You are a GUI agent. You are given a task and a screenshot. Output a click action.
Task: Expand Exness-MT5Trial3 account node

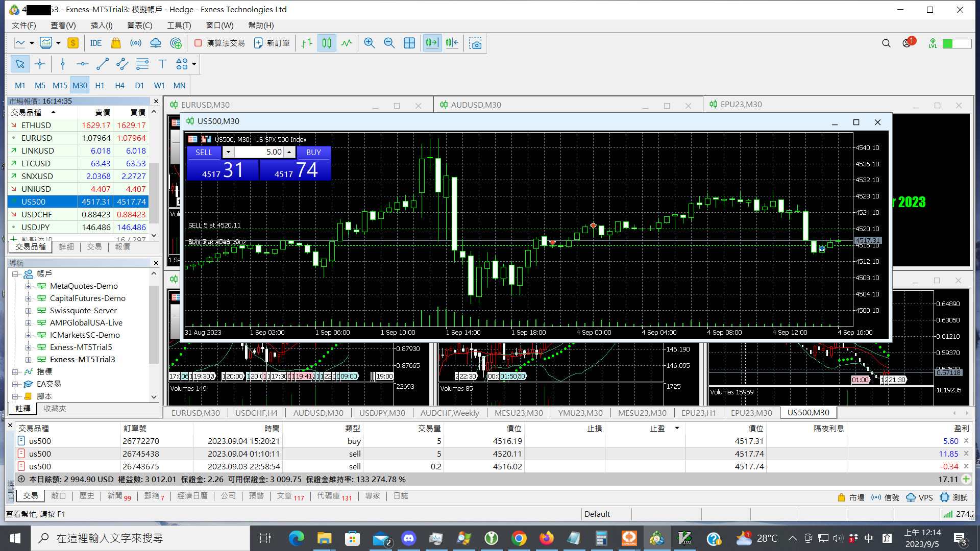tap(29, 360)
